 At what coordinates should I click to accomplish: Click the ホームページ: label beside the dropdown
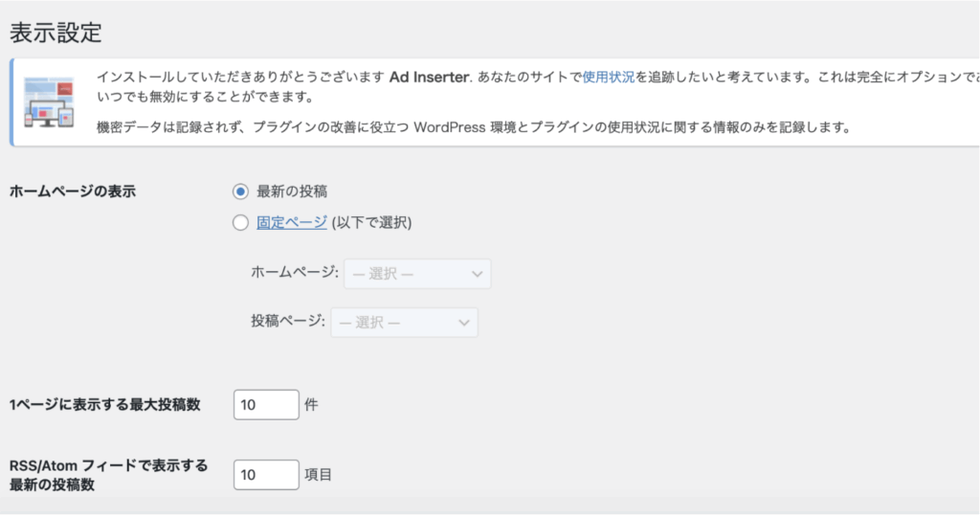click(294, 274)
